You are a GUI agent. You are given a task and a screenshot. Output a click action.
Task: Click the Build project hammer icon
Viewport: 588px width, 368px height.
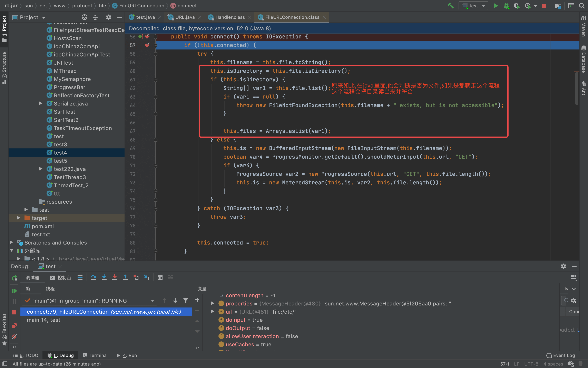click(x=450, y=6)
